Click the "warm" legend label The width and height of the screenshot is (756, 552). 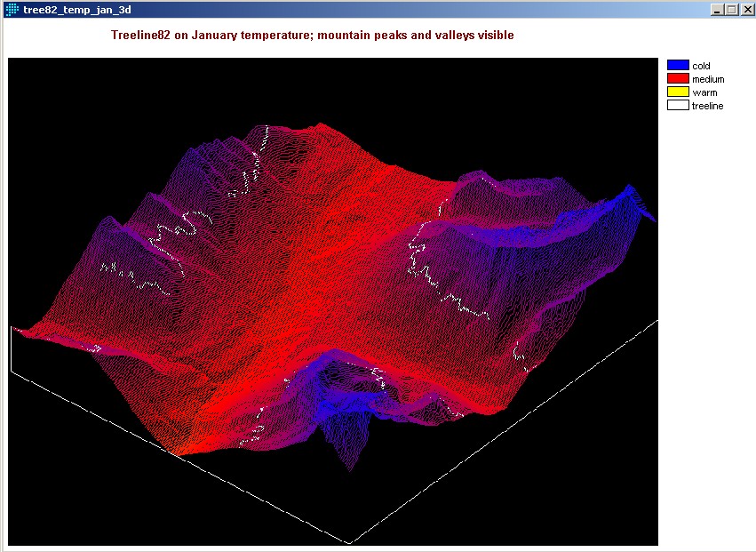[x=704, y=92]
